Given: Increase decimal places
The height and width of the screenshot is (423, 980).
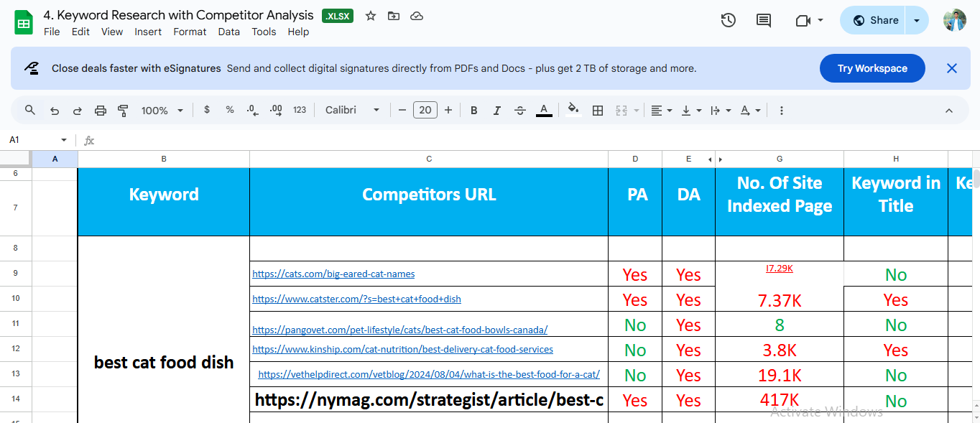Looking at the screenshot, I should pos(276,110).
